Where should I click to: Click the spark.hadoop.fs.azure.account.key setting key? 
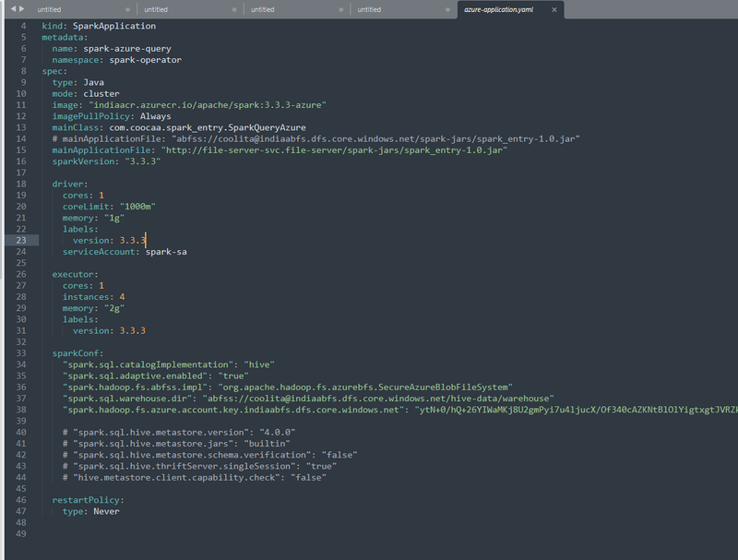click(x=233, y=410)
